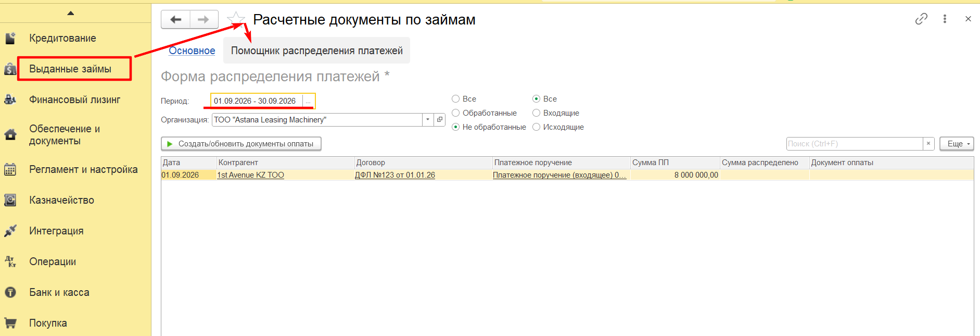Switch to Помощник распределения платежей tab
The image size is (980, 336).
(x=316, y=51)
